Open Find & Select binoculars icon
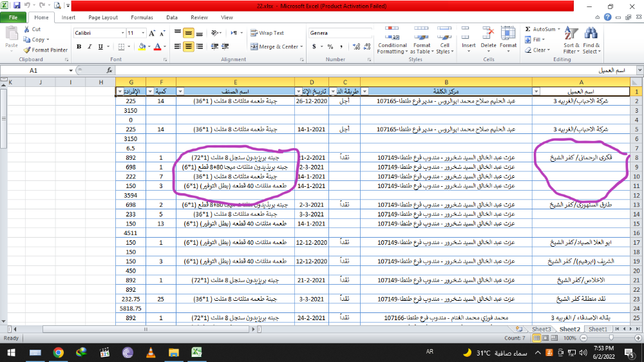This screenshot has width=644, height=362. [x=591, y=40]
